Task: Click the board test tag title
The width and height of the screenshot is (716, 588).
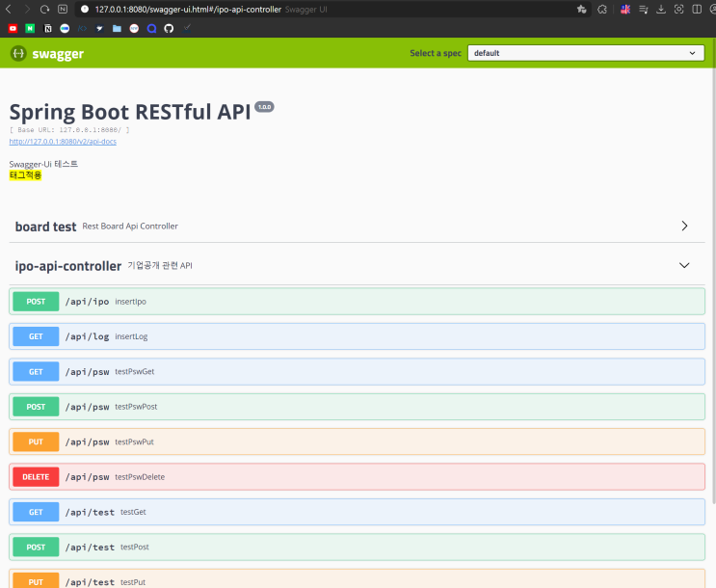Action: pyautogui.click(x=45, y=227)
